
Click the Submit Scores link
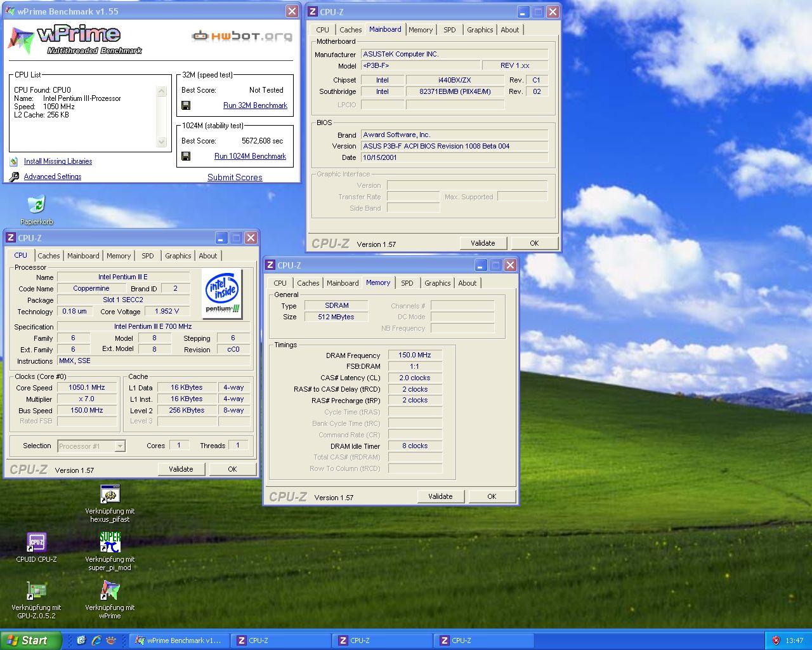point(235,177)
